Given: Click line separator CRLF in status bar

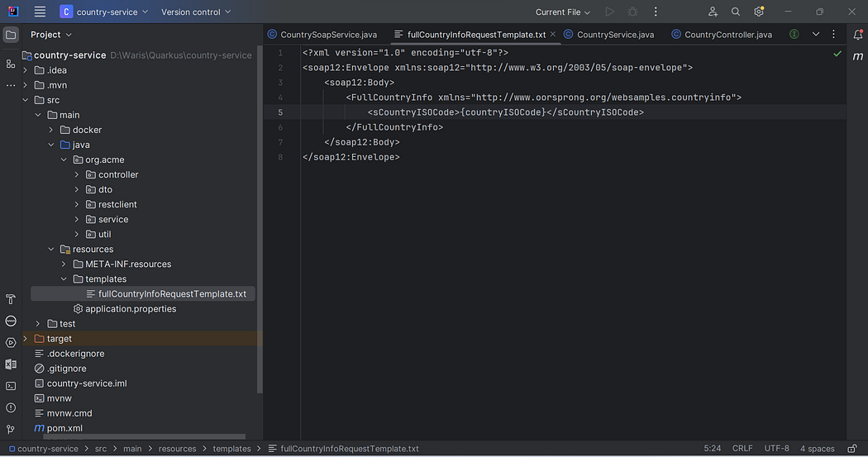Looking at the screenshot, I should (x=742, y=449).
